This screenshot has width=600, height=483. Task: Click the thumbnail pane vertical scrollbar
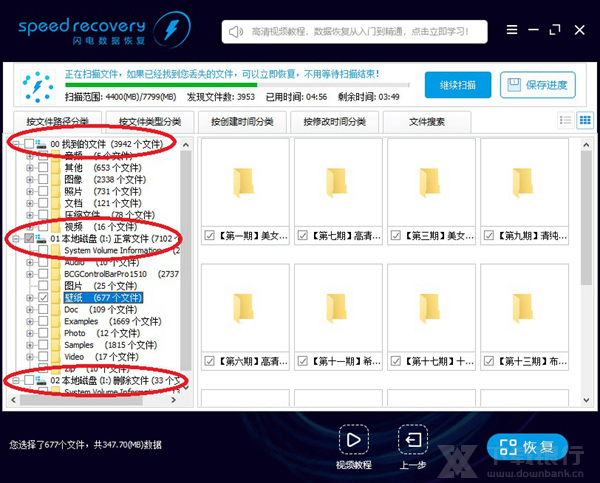pos(586,217)
